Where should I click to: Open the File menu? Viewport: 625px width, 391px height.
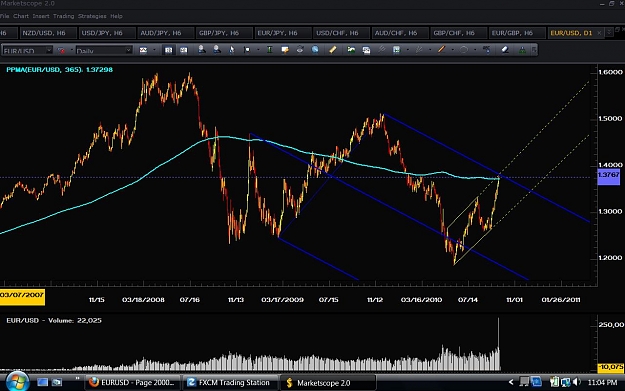(x=4, y=16)
